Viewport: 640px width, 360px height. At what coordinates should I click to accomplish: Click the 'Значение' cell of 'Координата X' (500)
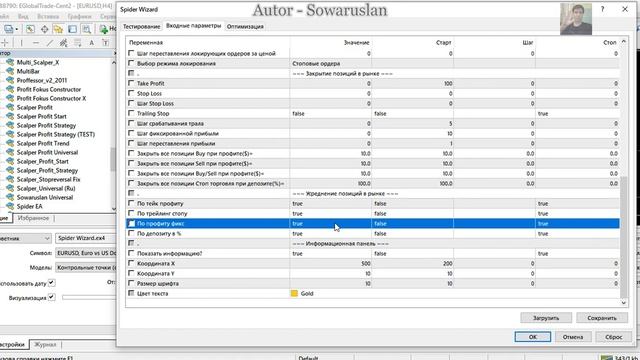[x=331, y=263]
